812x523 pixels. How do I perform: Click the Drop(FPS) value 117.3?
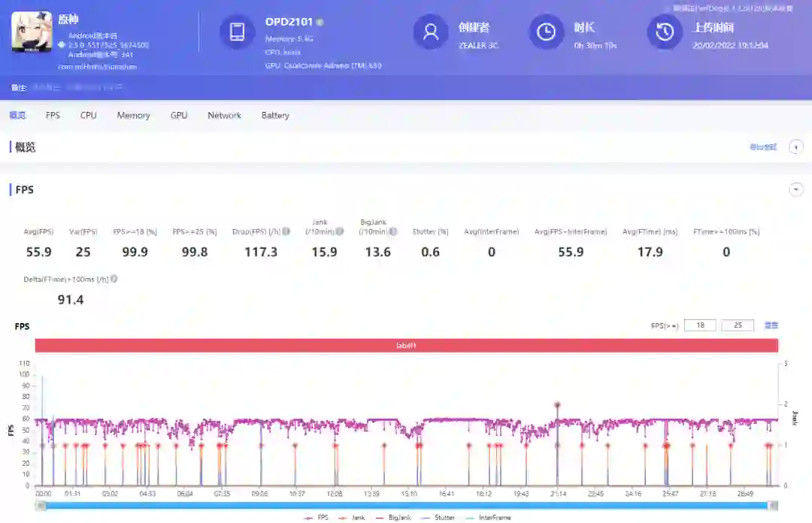(261, 252)
